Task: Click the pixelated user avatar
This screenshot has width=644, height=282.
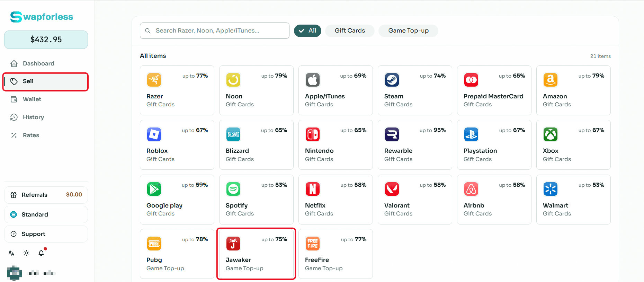Action: coord(14,273)
